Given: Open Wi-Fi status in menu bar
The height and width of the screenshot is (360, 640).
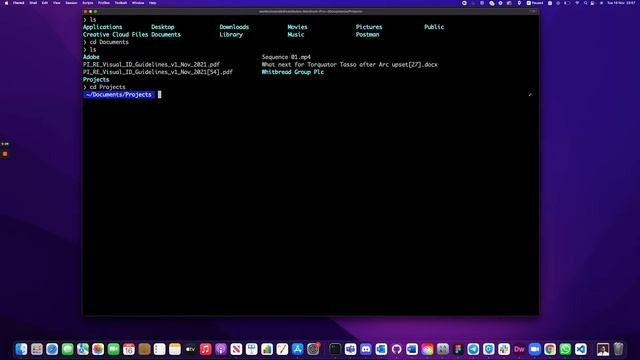Looking at the screenshot, I should pos(577,3).
